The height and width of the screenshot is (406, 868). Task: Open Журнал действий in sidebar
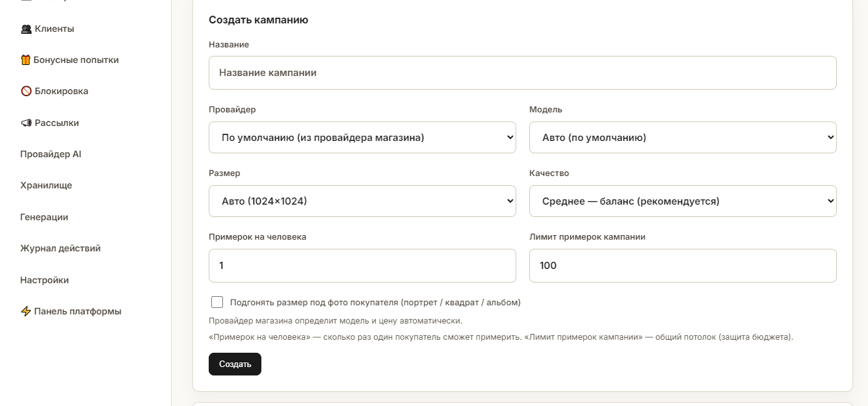point(60,248)
